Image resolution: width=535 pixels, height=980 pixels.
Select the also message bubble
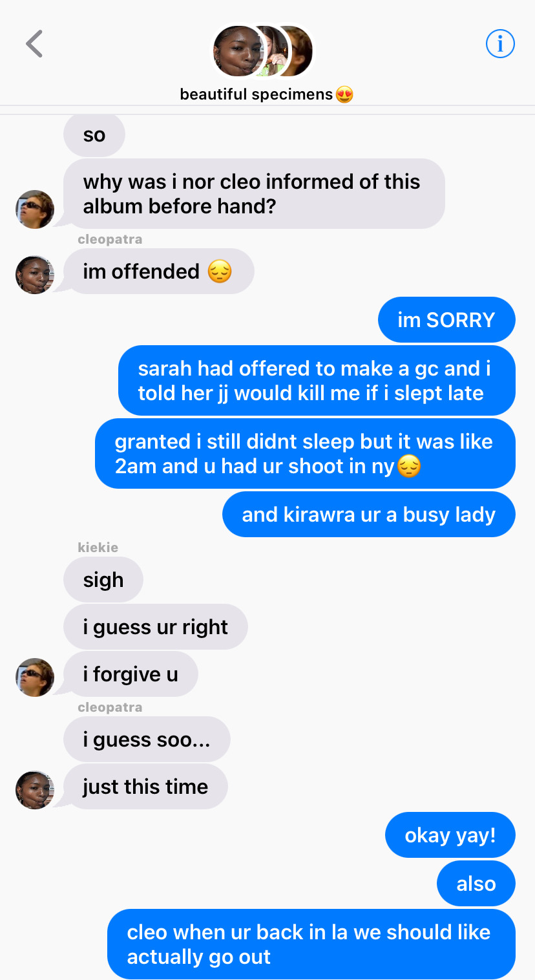click(x=476, y=884)
